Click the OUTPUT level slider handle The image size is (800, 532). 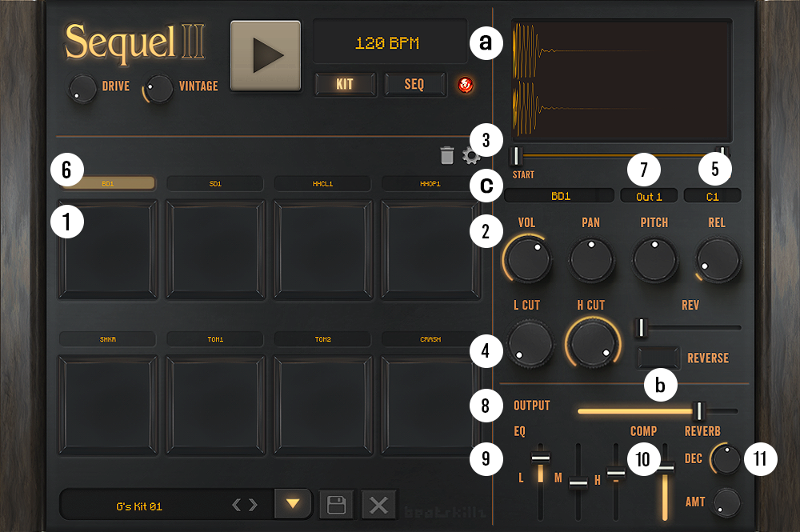(x=698, y=410)
